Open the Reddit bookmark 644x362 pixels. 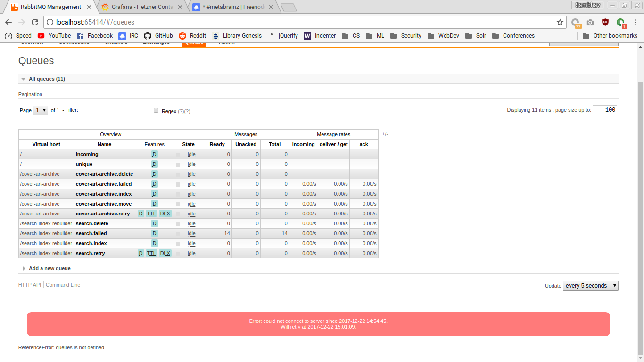(192, 36)
